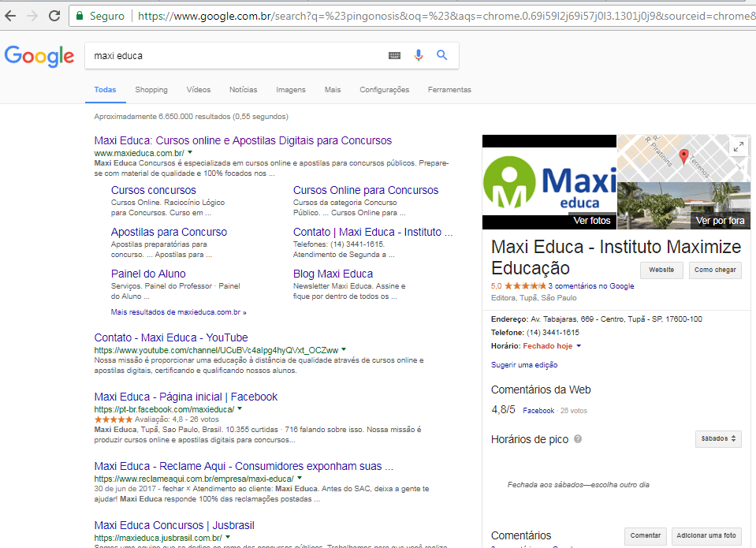The height and width of the screenshot is (548, 756).
Task: Open Maxi Educa: Cursos online e Apostilas result
Action: click(x=243, y=141)
